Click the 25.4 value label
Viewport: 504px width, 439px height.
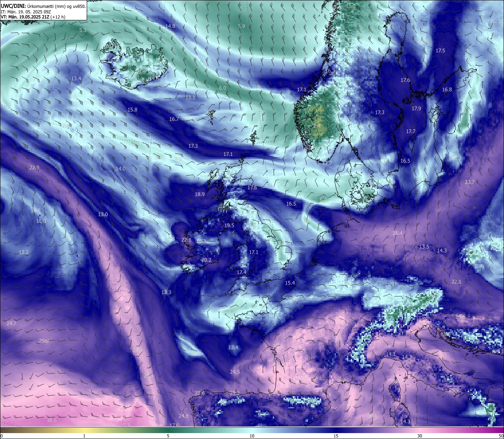tap(398, 233)
